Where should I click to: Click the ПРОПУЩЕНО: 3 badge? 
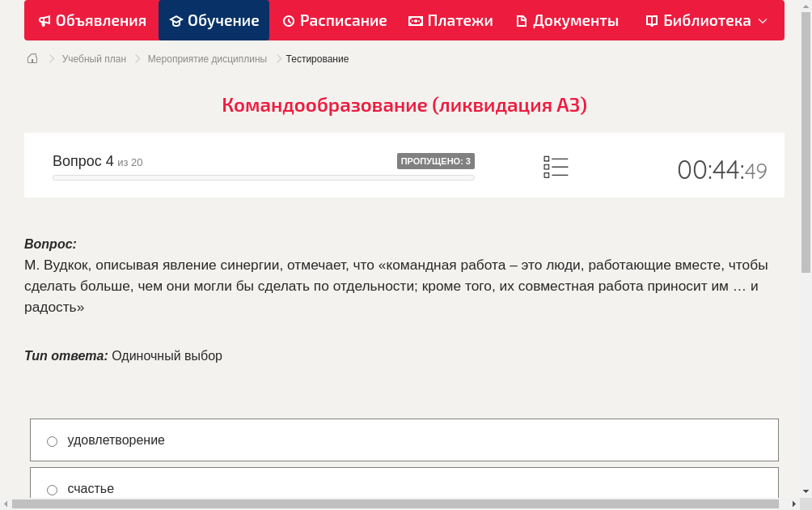click(x=436, y=160)
